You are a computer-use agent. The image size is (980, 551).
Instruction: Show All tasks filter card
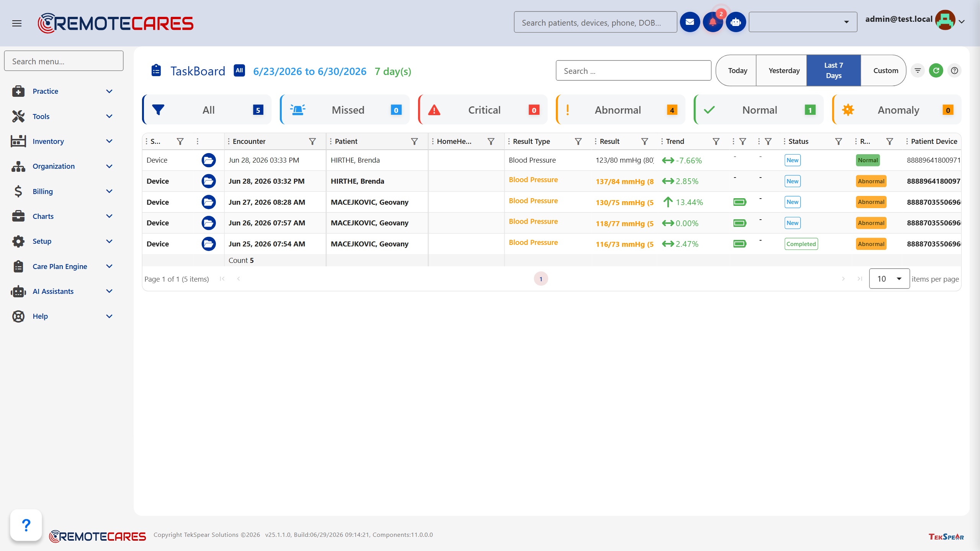(x=207, y=110)
